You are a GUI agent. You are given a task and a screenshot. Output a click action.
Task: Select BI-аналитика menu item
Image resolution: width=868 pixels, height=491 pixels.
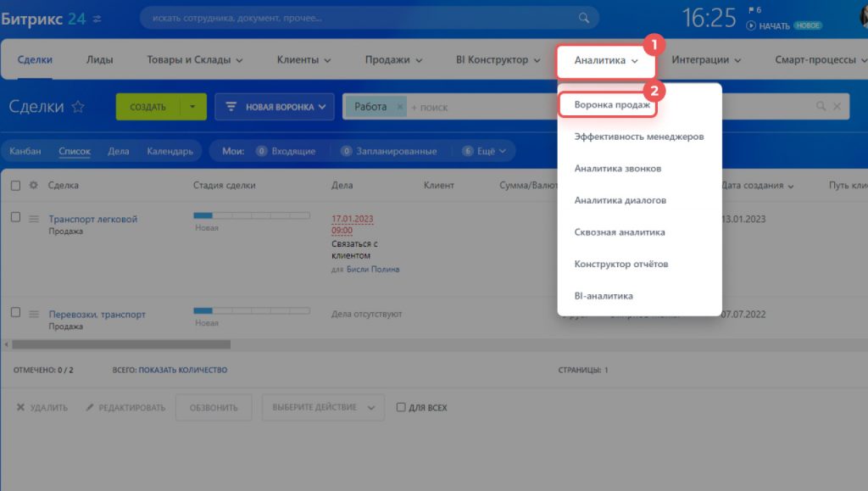pyautogui.click(x=604, y=296)
